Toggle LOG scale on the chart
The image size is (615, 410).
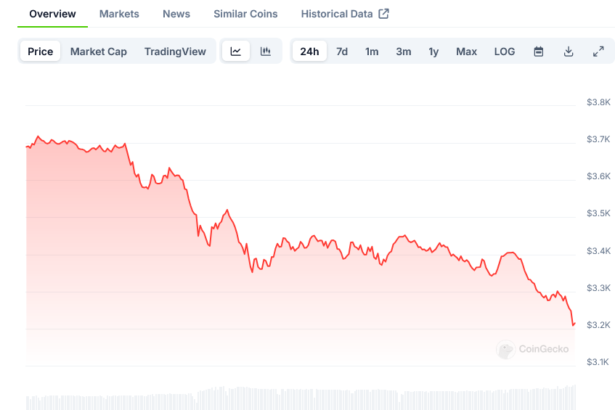505,52
